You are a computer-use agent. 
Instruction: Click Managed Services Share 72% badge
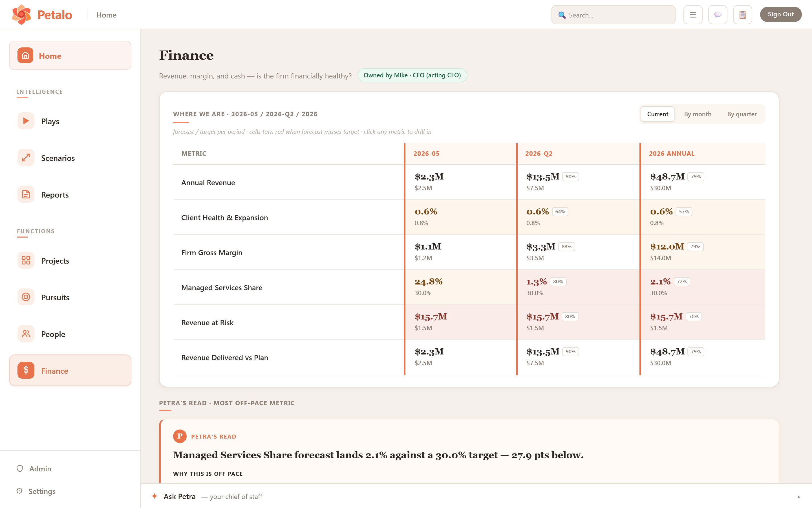[x=681, y=282]
